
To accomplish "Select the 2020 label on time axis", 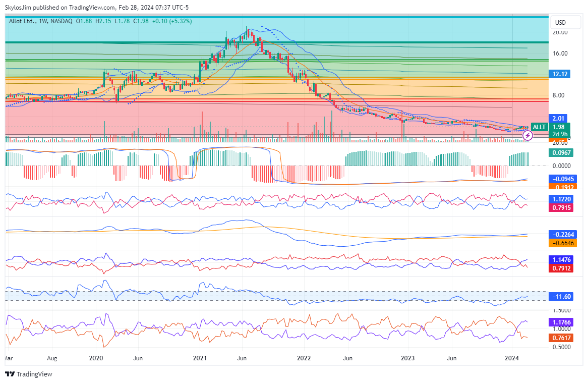I will (x=96, y=358).
